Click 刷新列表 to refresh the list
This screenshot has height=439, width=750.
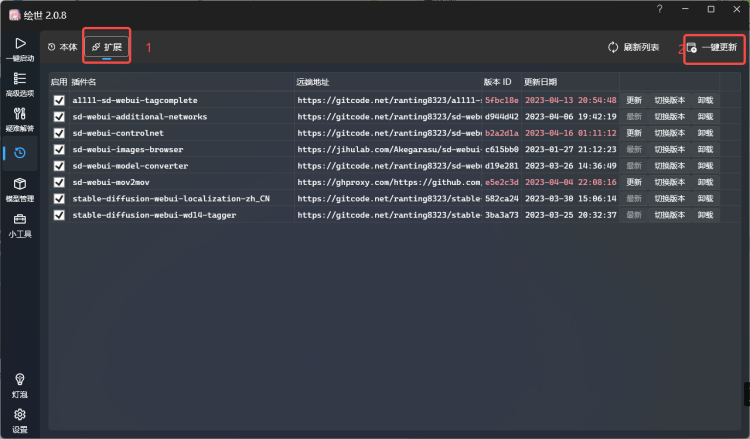click(634, 47)
